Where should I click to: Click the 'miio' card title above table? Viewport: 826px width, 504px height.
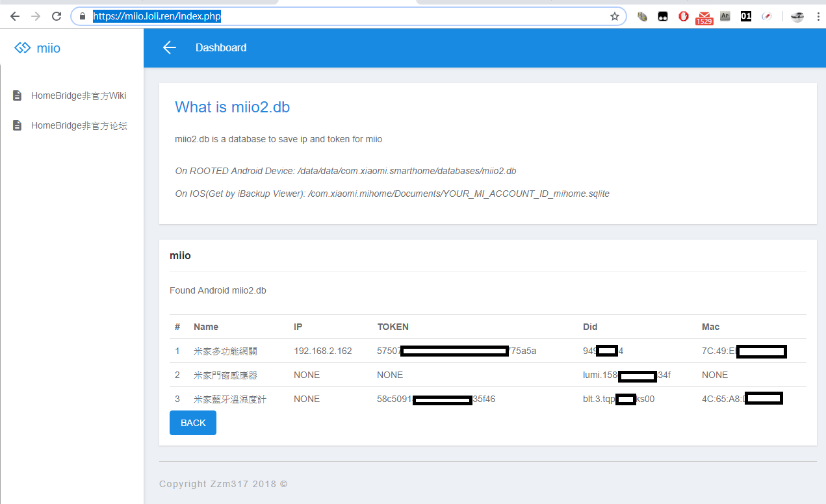click(180, 256)
